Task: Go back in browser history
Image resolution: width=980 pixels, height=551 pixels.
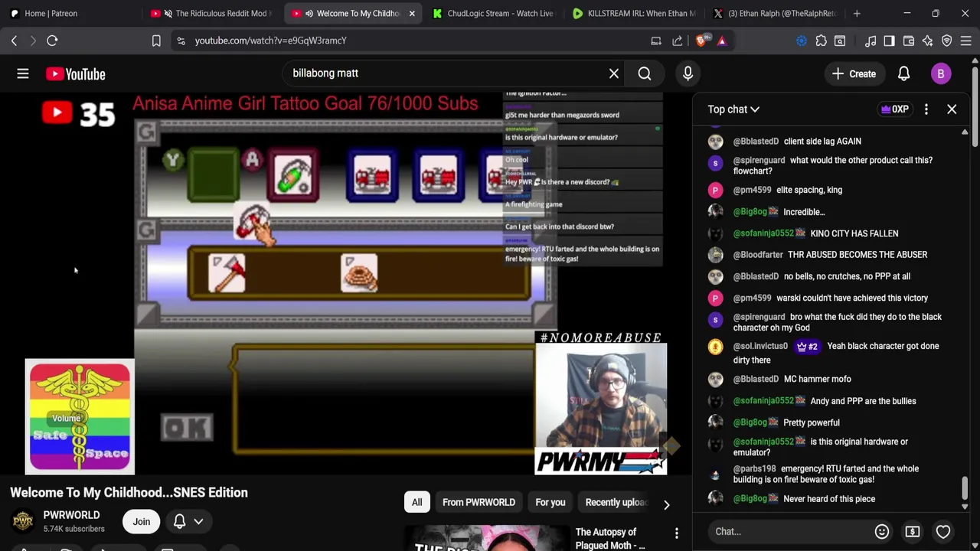Action: pyautogui.click(x=14, y=41)
